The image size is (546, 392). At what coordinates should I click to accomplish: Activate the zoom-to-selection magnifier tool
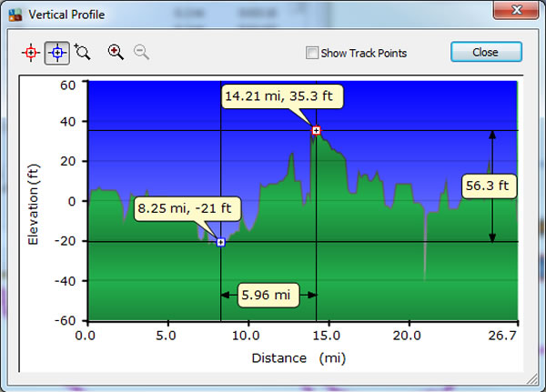tap(83, 52)
